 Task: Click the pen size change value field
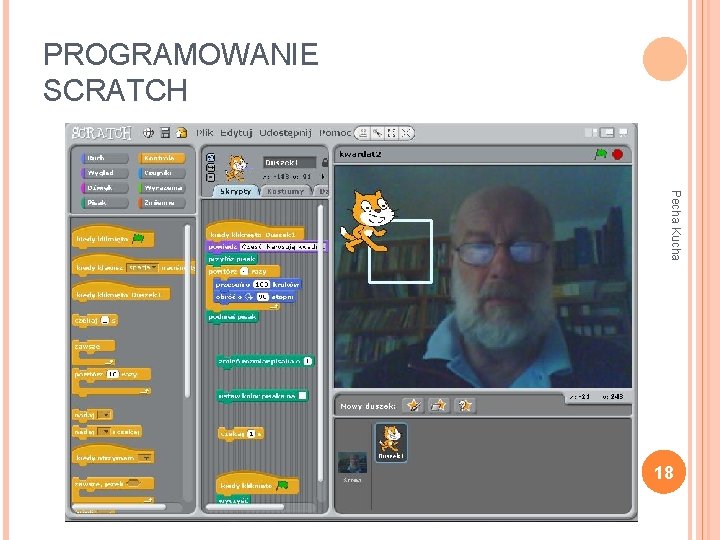[x=308, y=361]
